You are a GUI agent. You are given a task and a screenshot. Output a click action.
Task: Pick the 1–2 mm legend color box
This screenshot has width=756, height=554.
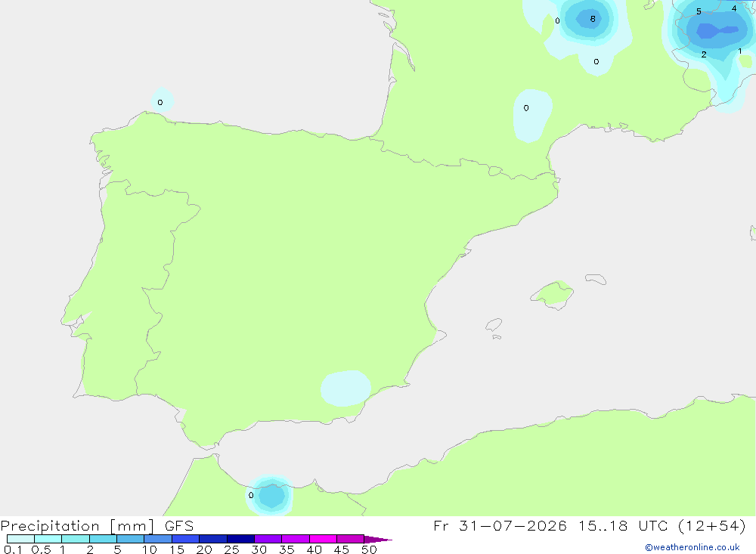(76, 539)
